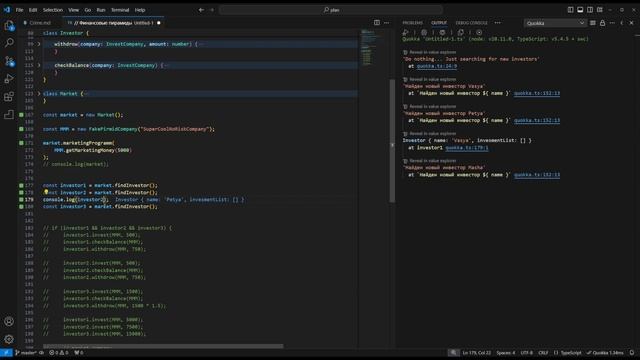640x360 pixels.
Task: Switch to the PROBLEMS tab
Action: pos(412,23)
